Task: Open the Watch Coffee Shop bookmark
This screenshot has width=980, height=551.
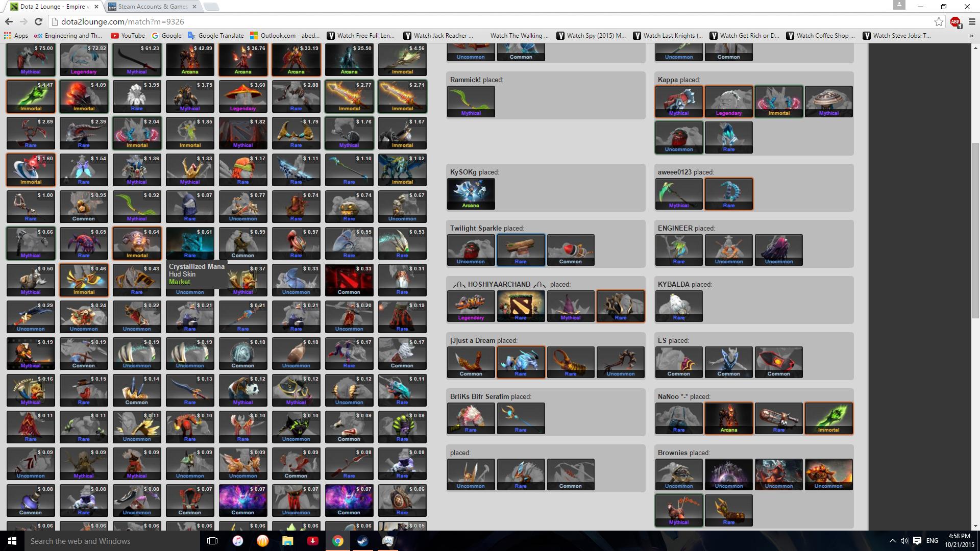Action: (x=821, y=35)
